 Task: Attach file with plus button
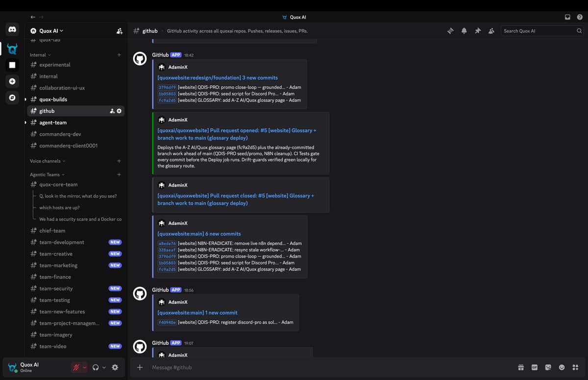(140, 367)
